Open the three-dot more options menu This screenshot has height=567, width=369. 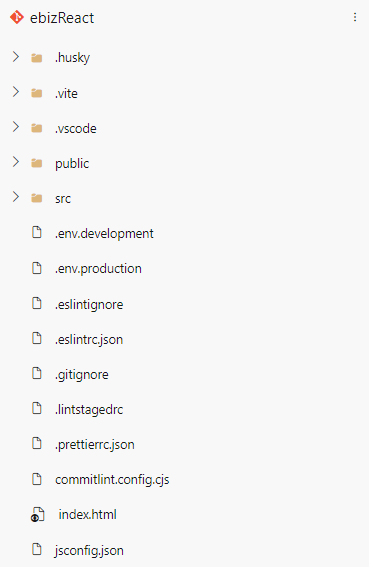[x=355, y=17]
